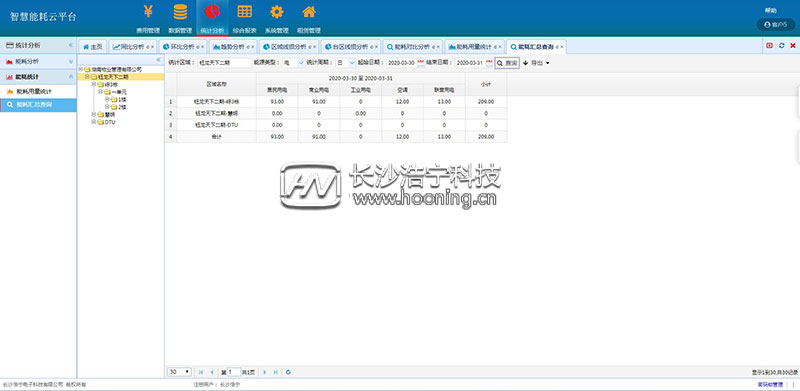Viewport: 800px width, 391px height.
Task: Open the 统计分析 pie chart module
Action: pyautogui.click(x=212, y=18)
